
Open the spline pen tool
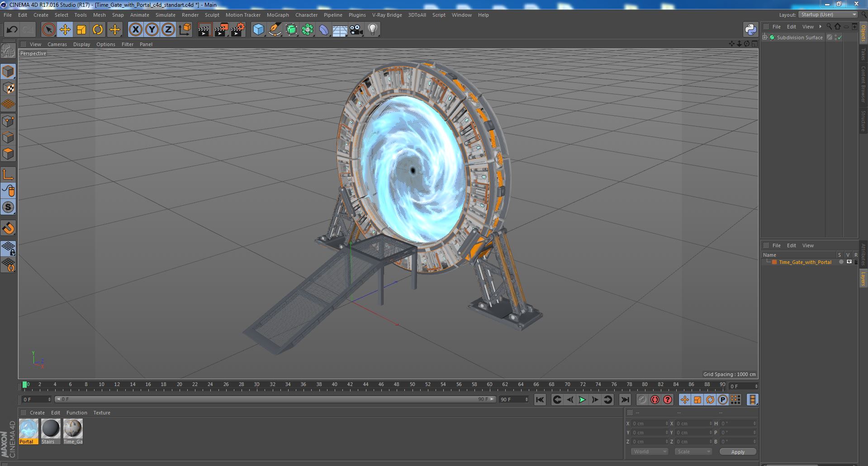coord(275,30)
